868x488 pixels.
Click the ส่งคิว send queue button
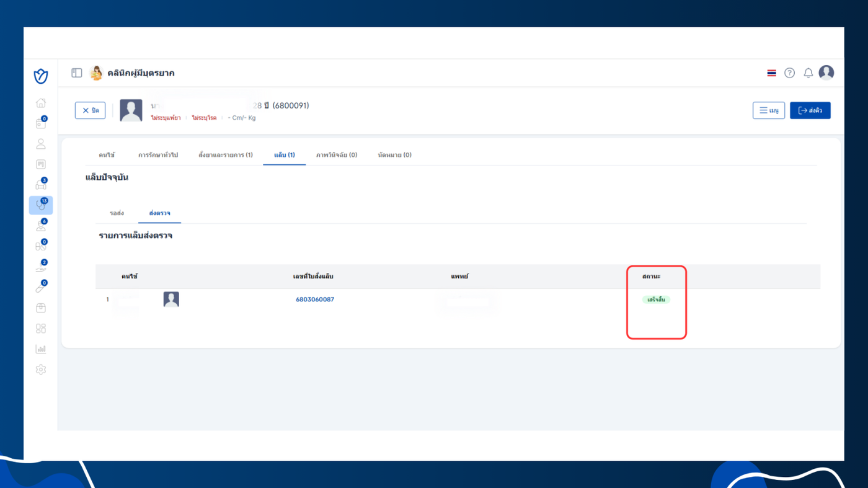click(810, 110)
